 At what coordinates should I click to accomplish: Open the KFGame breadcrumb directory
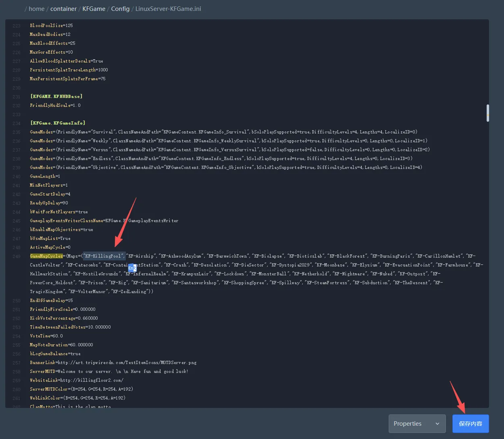pos(94,8)
